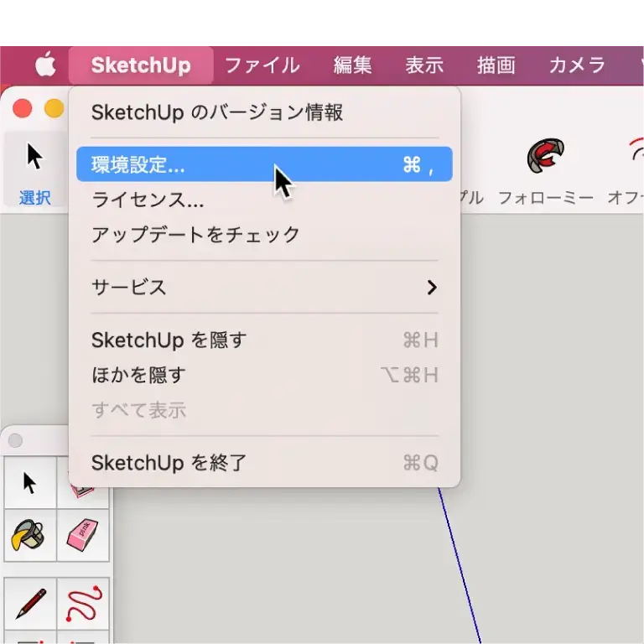Choose ほかを隠す

264,375
